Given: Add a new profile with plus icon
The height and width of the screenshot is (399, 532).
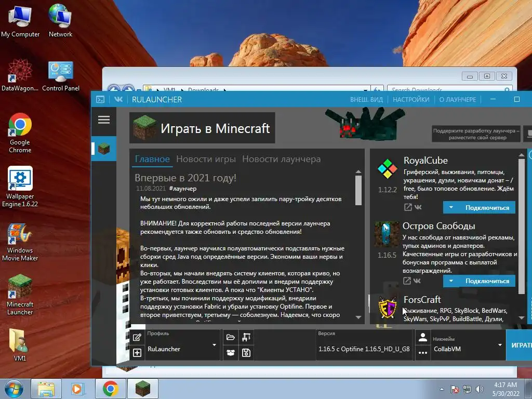Looking at the screenshot, I should [x=137, y=353].
